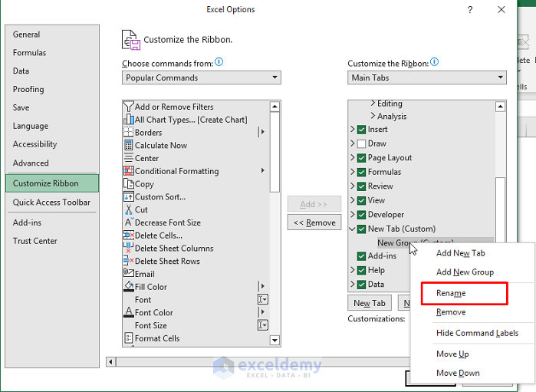Toggle the New Tab (Custom) checkbox

click(361, 229)
